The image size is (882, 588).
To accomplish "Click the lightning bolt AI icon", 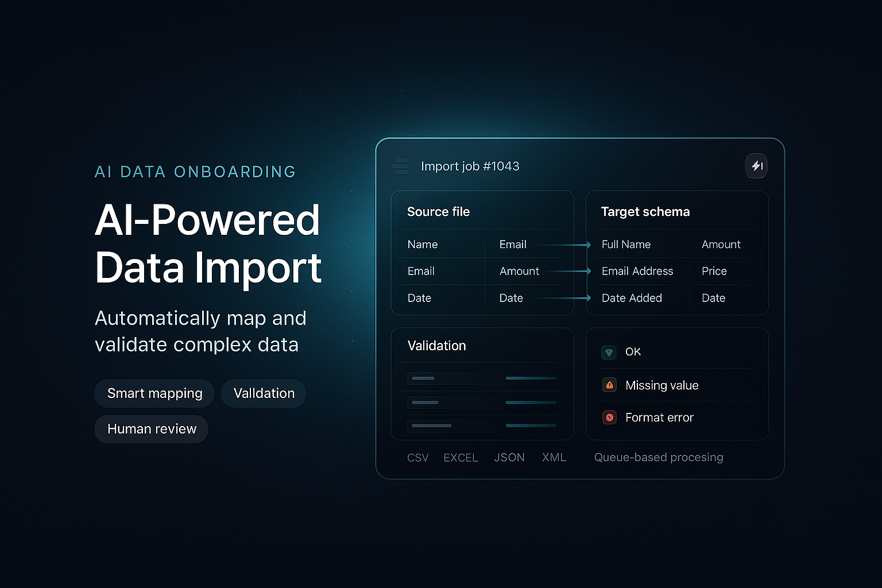I will [756, 166].
